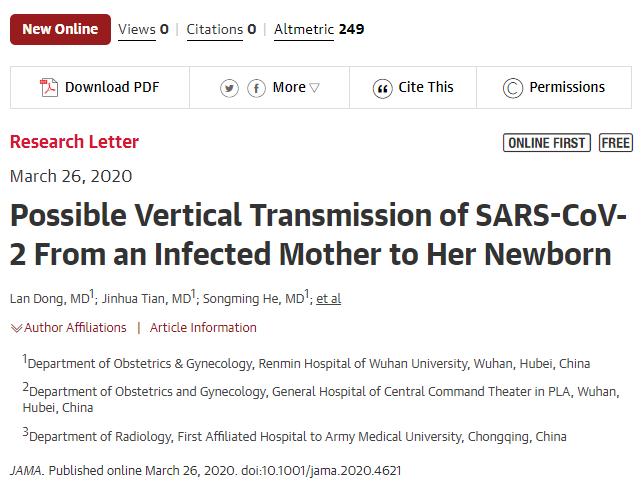Click the Cite This button
The height and width of the screenshot is (486, 641).
[426, 88]
